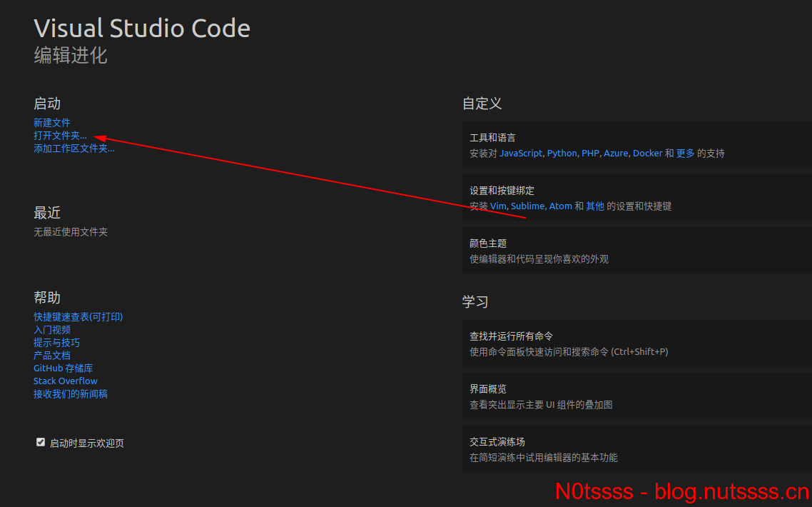Click 接收我们的新闻稿 link
Image resolution: width=812 pixels, height=507 pixels.
click(x=71, y=394)
